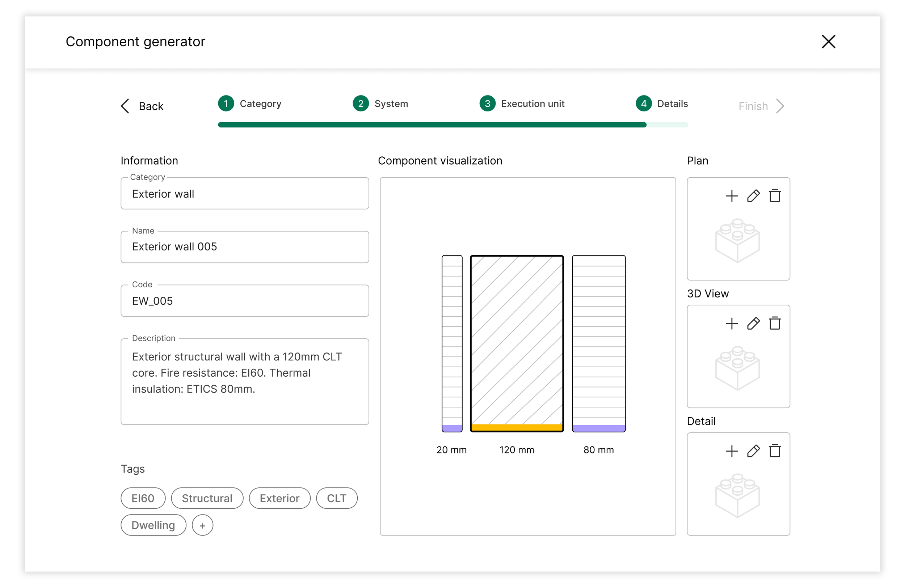Go to the System step
Viewport: 905px width, 588px height.
click(380, 104)
